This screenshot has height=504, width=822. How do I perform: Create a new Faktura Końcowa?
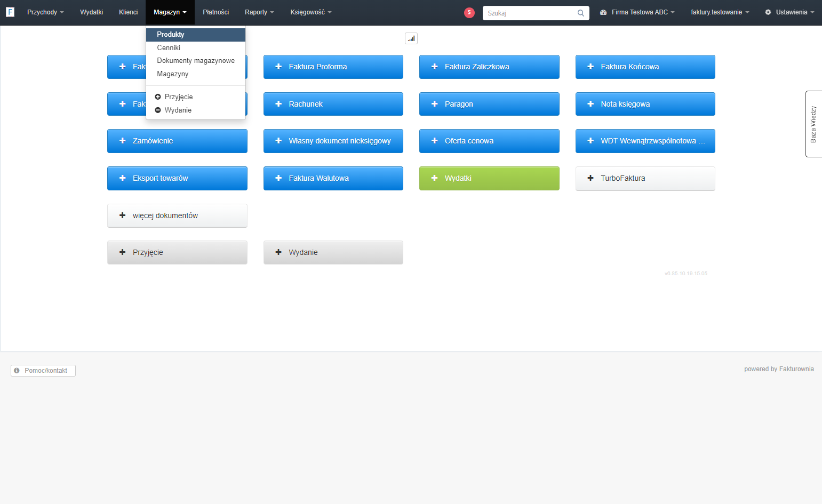(645, 67)
